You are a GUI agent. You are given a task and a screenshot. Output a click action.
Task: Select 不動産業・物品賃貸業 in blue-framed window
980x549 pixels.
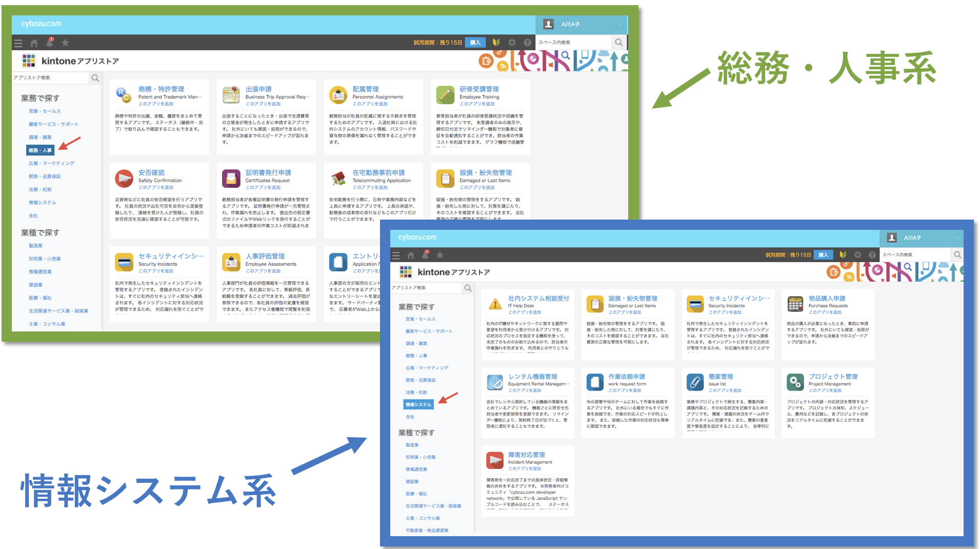(x=427, y=531)
